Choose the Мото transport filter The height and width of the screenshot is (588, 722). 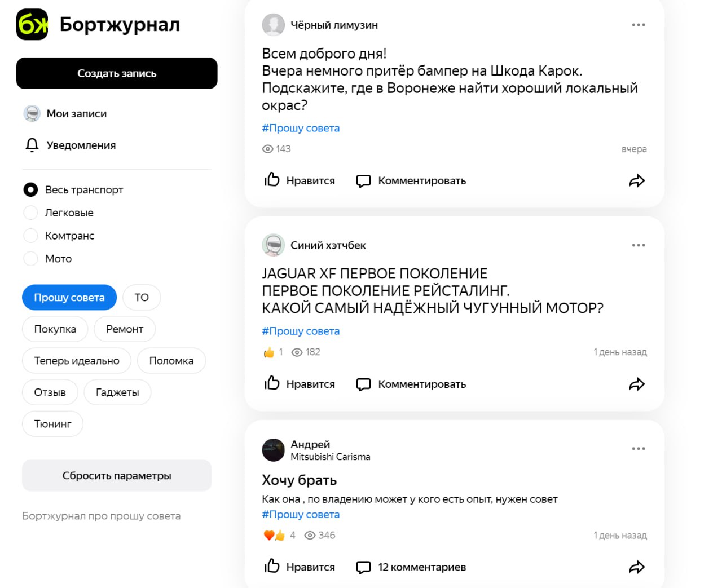30,259
